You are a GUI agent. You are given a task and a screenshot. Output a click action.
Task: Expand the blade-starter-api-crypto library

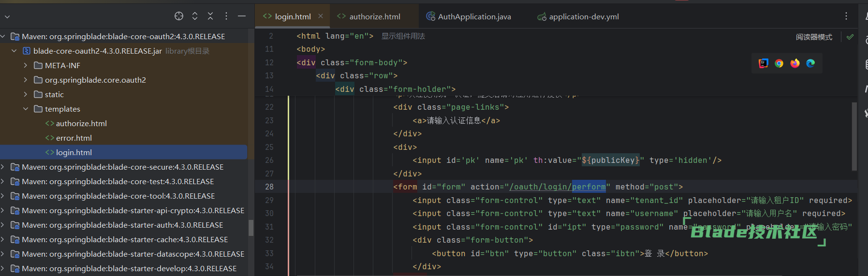(x=3, y=210)
